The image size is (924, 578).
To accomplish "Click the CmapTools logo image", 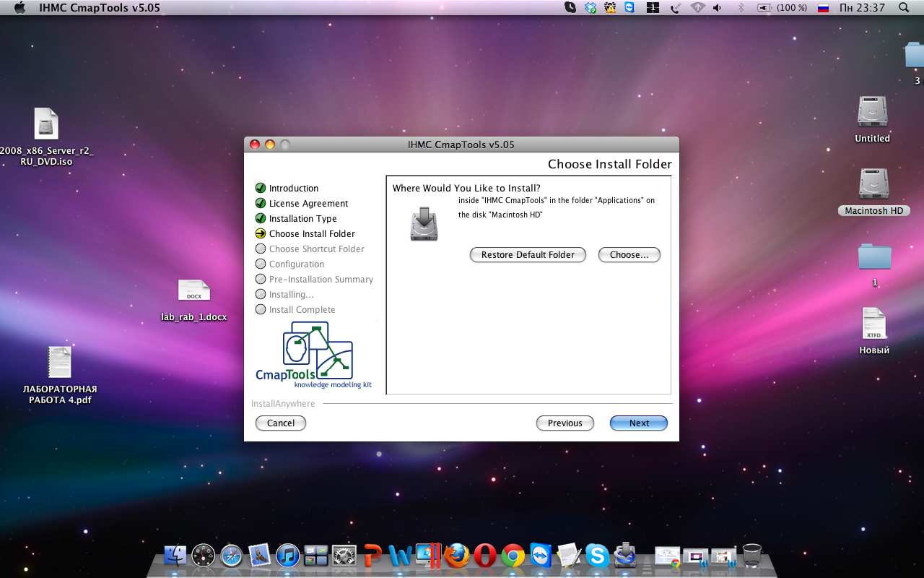I will point(314,355).
